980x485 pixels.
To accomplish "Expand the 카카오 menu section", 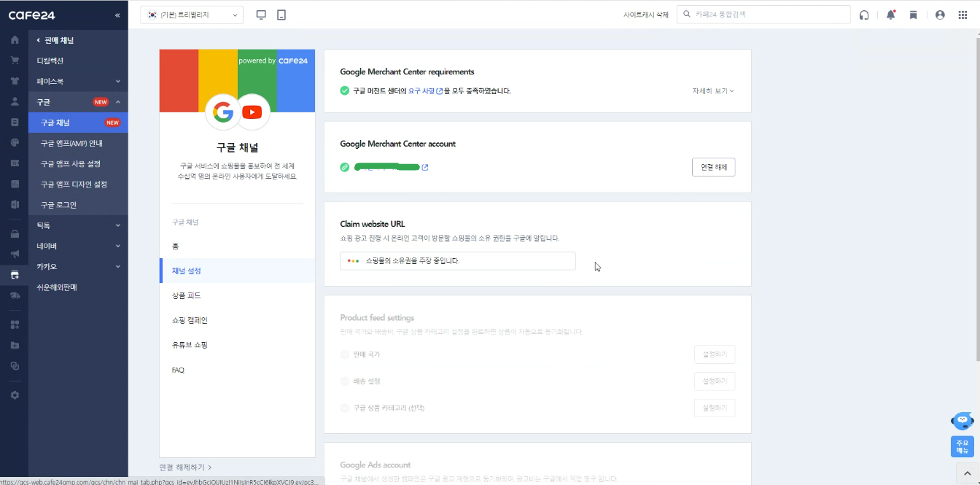I will (78, 266).
